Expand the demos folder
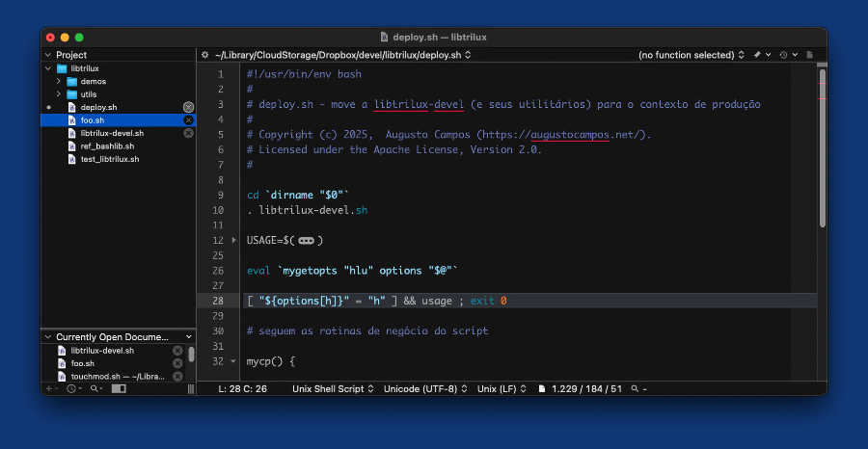This screenshot has height=449, width=868. click(x=59, y=82)
